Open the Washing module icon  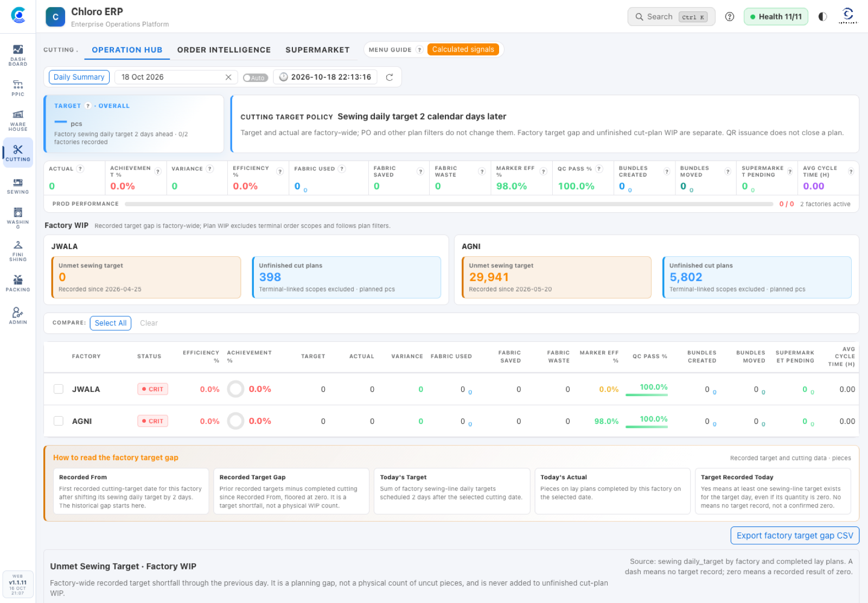coord(18,217)
